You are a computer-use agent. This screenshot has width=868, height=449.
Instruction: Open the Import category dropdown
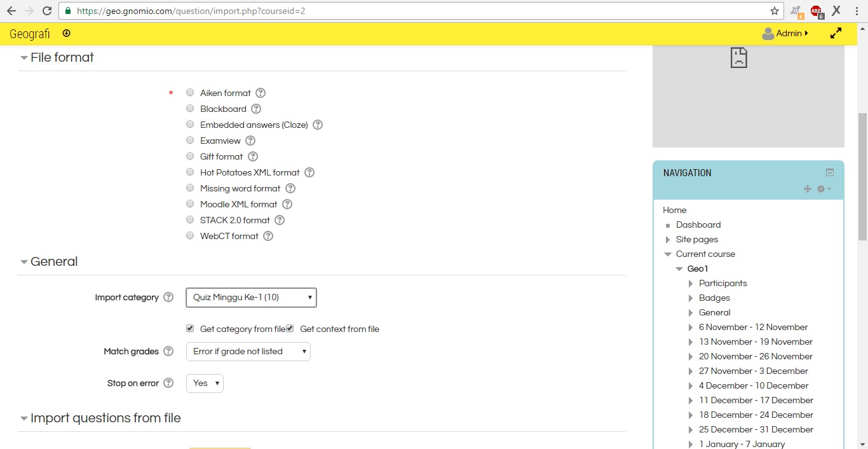click(x=251, y=297)
